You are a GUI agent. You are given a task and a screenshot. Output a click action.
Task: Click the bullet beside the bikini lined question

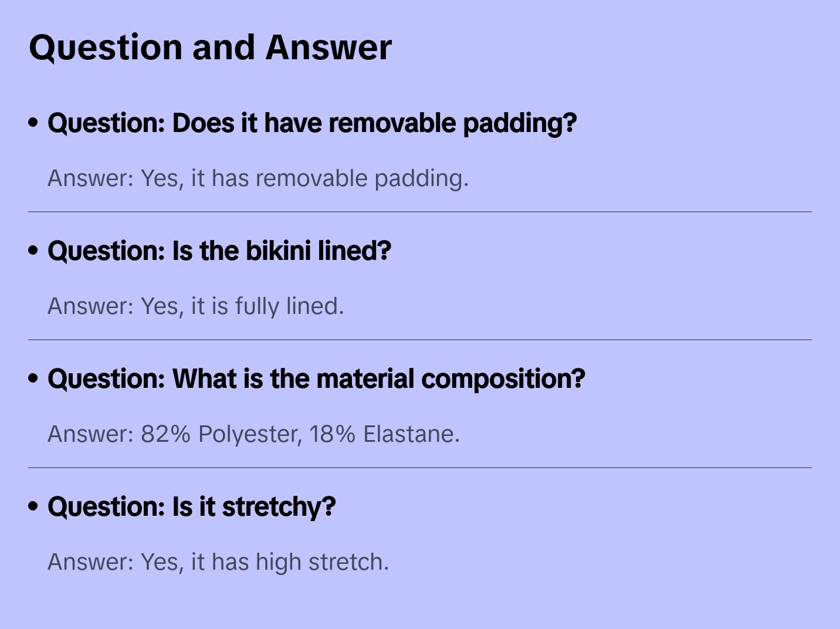[x=33, y=251]
